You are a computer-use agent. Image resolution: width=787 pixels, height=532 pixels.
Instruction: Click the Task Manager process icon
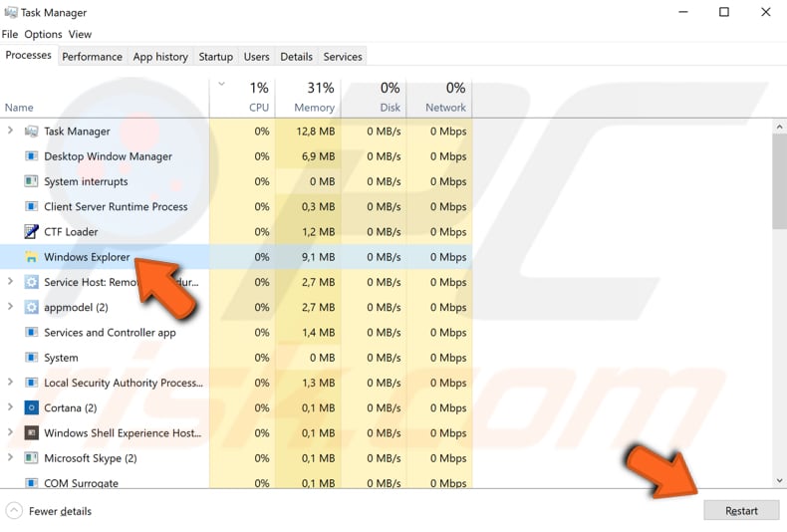point(31,132)
